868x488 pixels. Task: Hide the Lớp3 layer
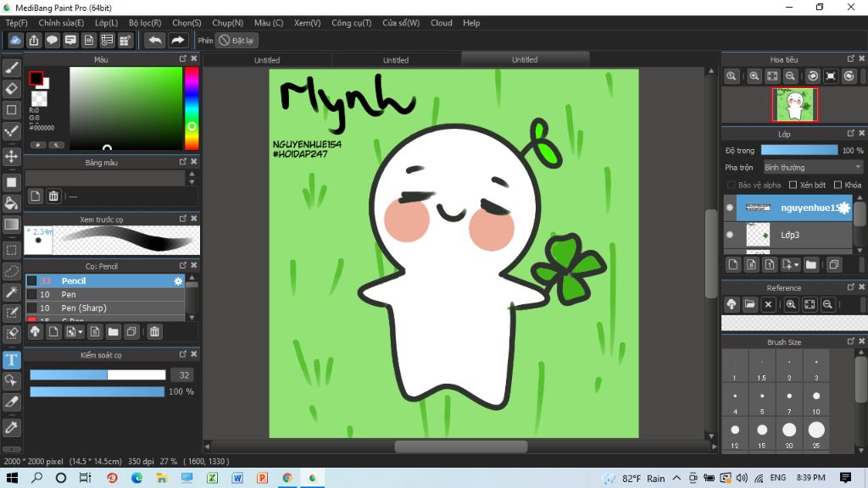tap(730, 235)
